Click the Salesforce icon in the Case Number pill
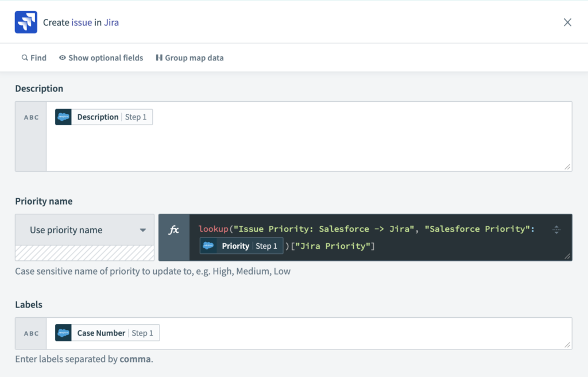Image resolution: width=588 pixels, height=377 pixels. point(63,333)
